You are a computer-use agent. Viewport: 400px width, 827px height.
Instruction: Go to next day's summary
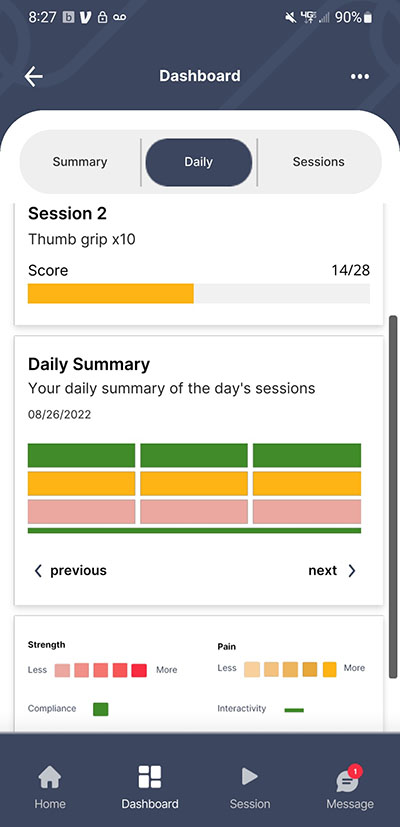tap(332, 570)
